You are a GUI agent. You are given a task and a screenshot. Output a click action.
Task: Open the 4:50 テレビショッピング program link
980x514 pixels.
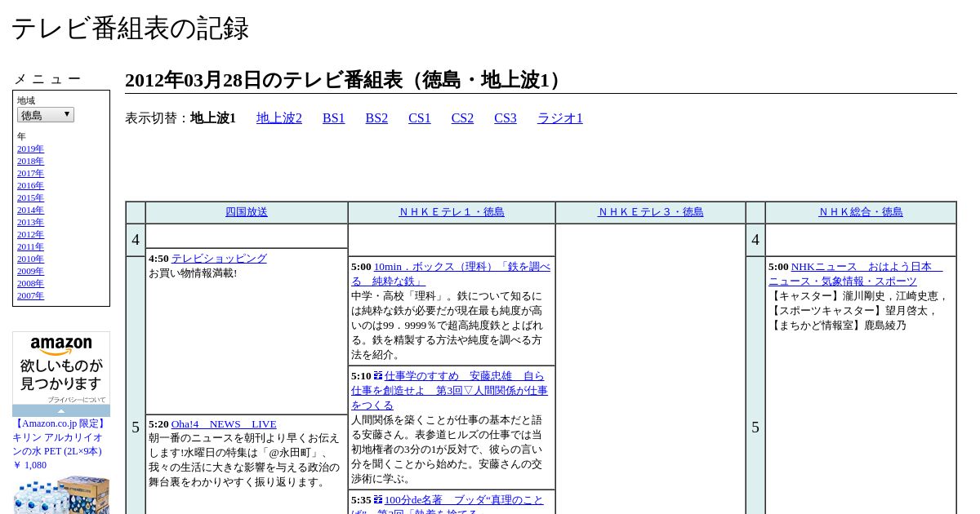219,259
